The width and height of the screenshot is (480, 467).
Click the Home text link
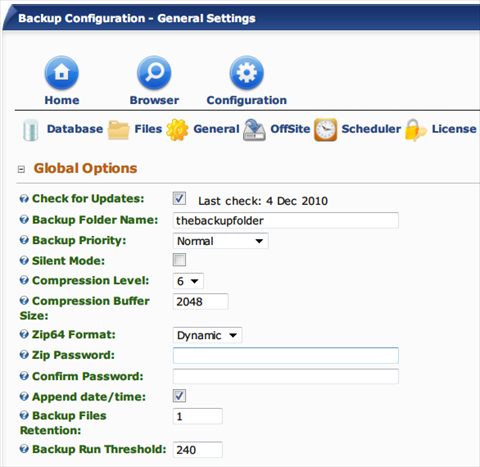point(62,100)
